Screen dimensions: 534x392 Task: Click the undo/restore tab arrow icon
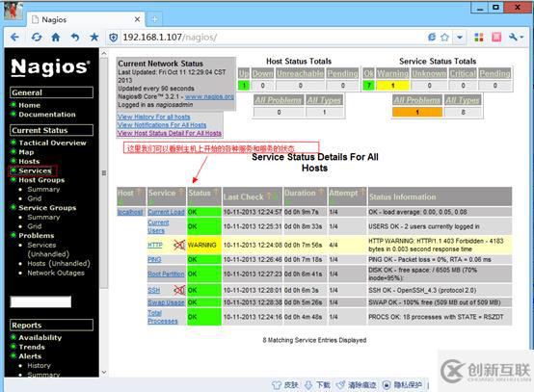point(75,38)
